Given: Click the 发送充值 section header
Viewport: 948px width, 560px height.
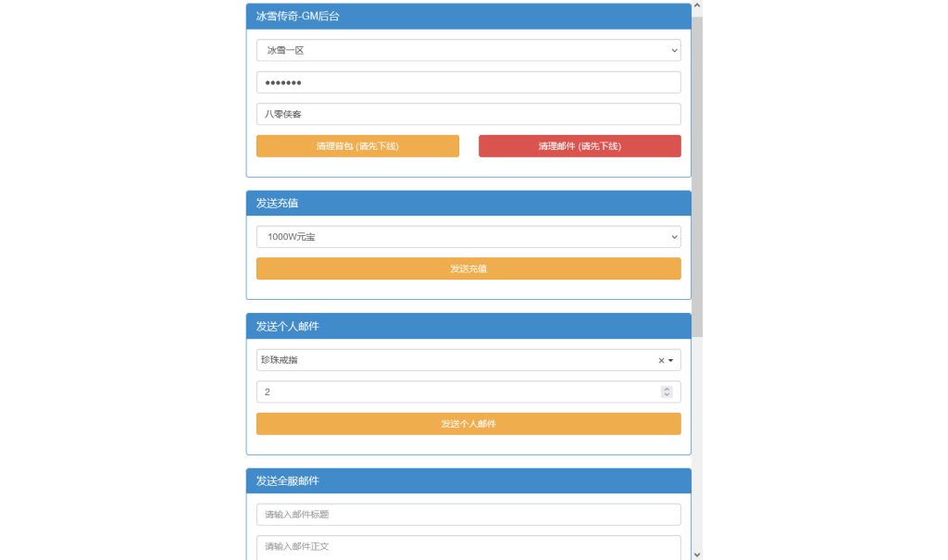Looking at the screenshot, I should (x=468, y=203).
